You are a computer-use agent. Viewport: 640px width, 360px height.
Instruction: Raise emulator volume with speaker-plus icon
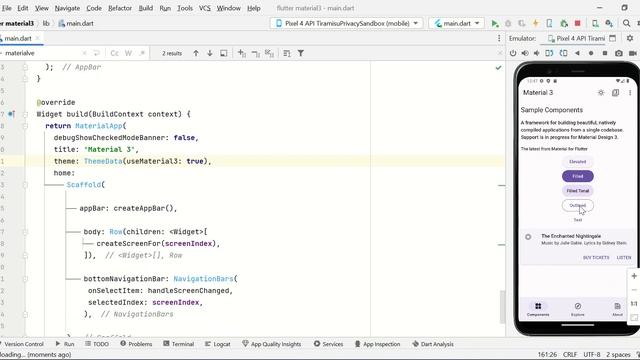525,53
